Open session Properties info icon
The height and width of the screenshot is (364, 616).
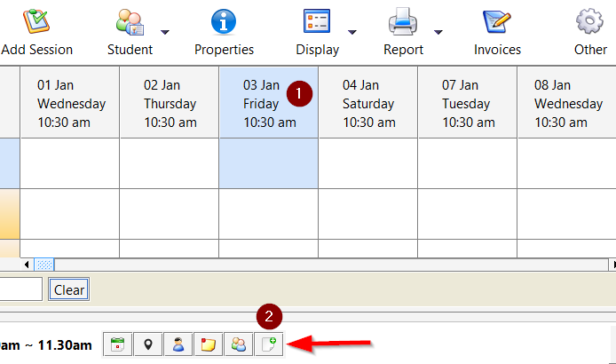point(224,21)
